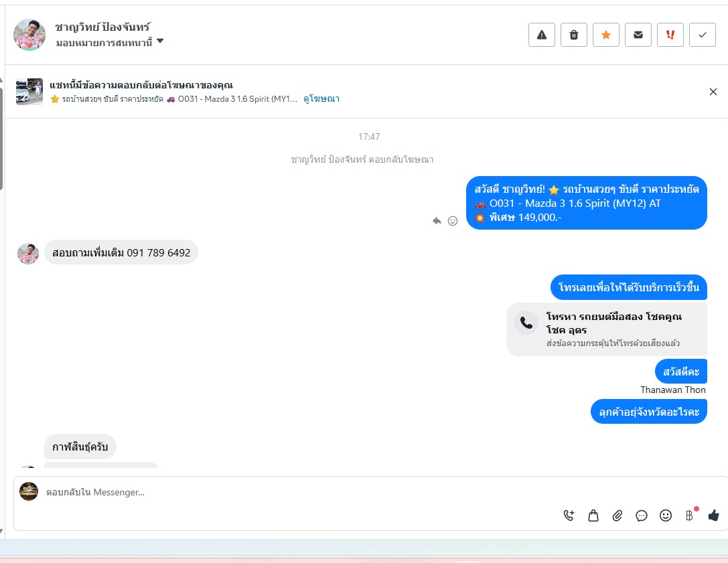Flag conversation as priority with exclamation icon
The width and height of the screenshot is (728, 563).
pos(670,35)
